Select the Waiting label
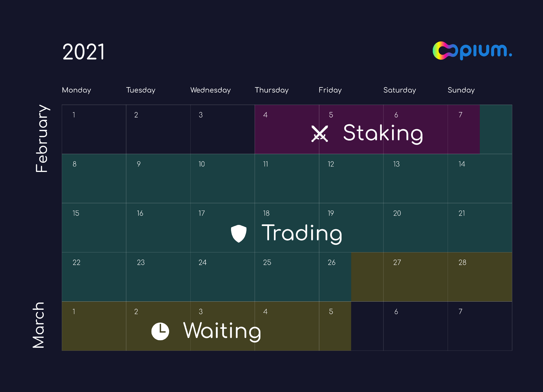The height and width of the screenshot is (392, 543). pos(222,331)
